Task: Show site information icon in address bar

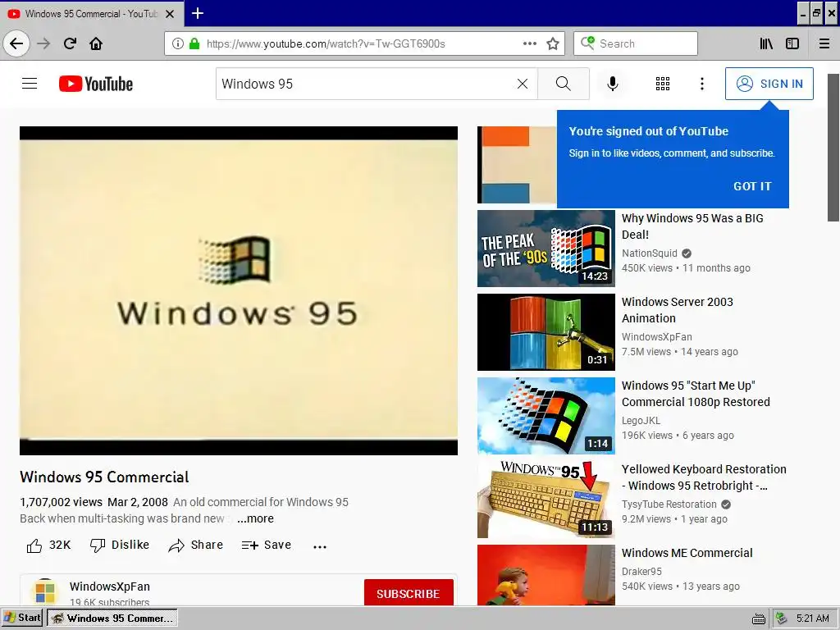Action: 178,43
